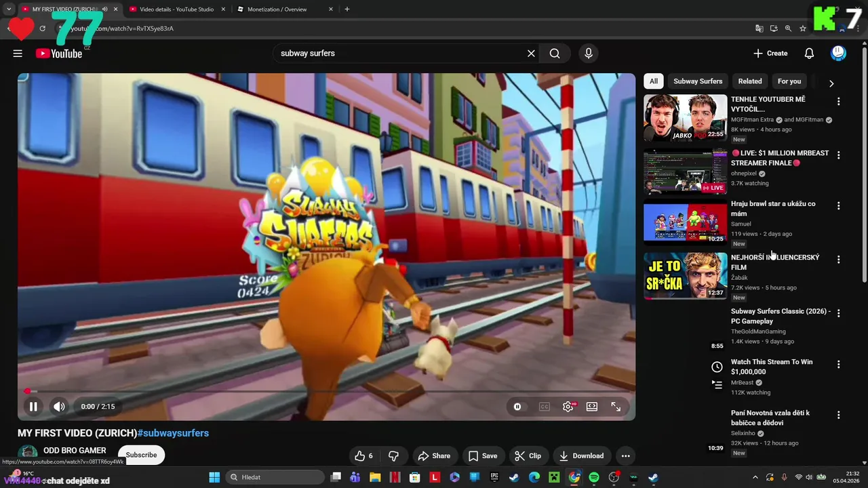868x488 pixels.
Task: Share the video
Action: (434, 455)
